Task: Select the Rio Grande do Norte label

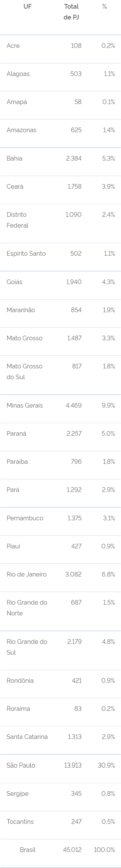Action: pos(27,608)
